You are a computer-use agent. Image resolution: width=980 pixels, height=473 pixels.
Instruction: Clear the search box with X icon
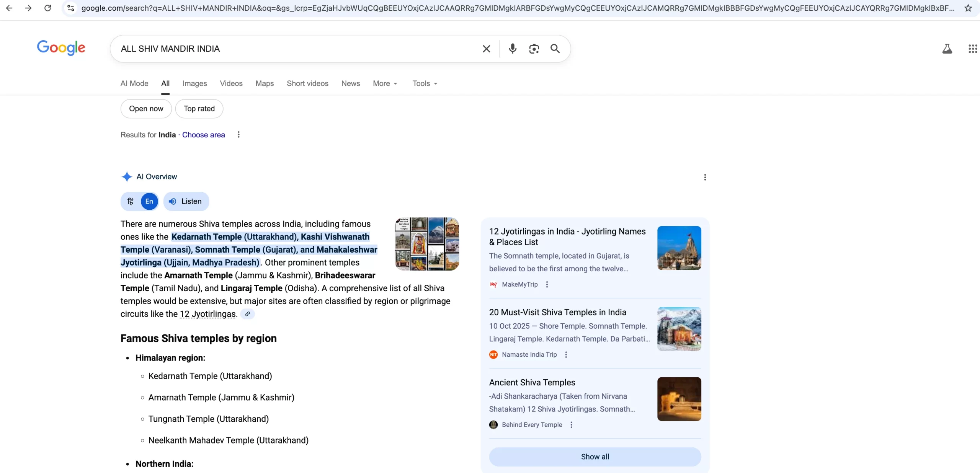tap(486, 49)
